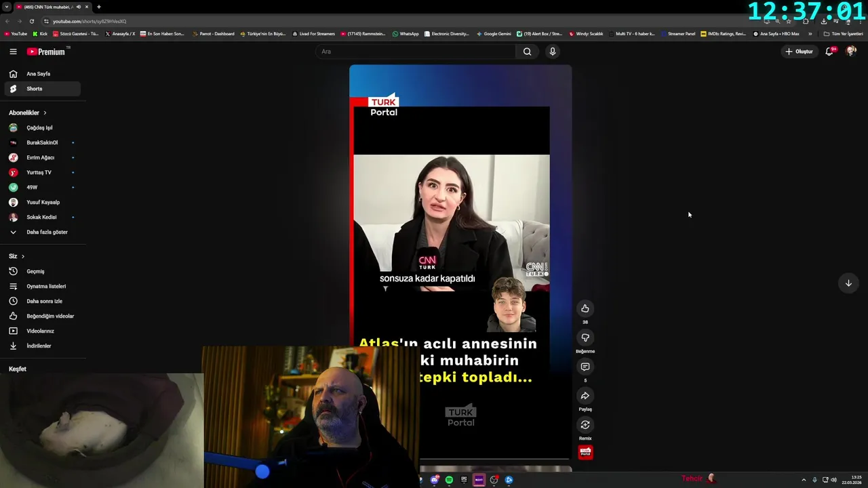Click the search magnifier button

click(x=527, y=52)
